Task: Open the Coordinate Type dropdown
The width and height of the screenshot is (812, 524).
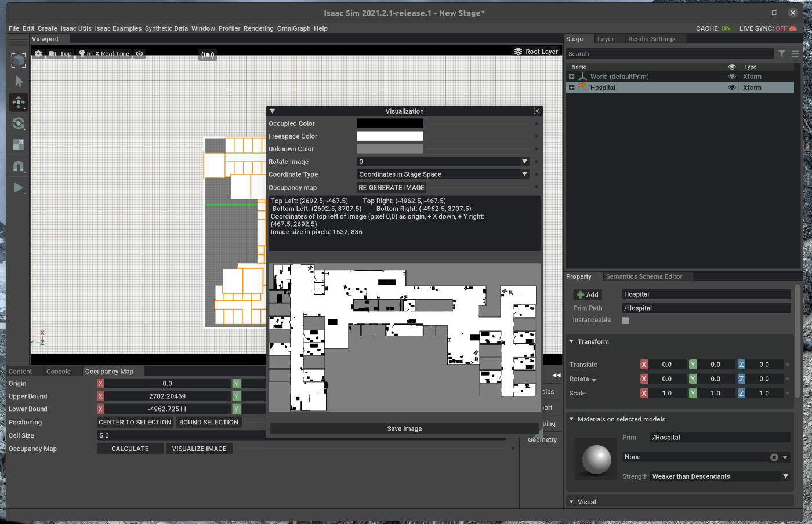Action: tap(443, 174)
